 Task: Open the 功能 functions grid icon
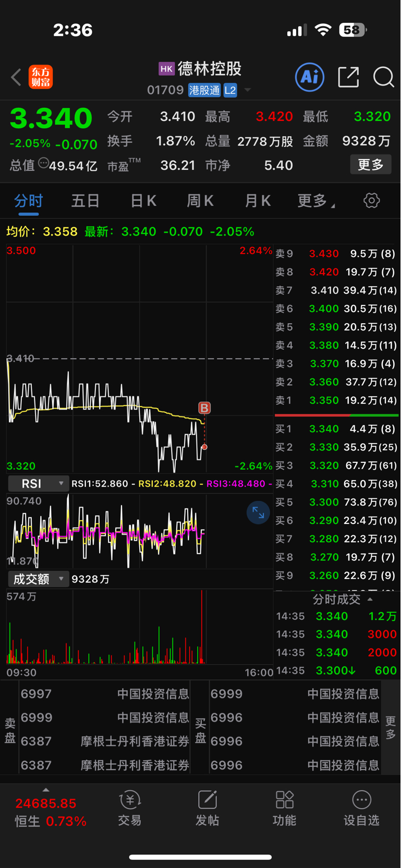(284, 809)
